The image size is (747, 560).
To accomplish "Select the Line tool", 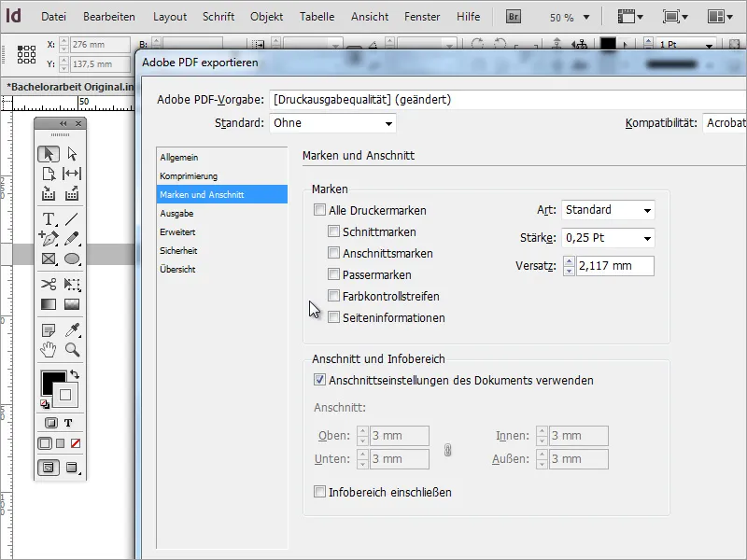I will click(72, 219).
